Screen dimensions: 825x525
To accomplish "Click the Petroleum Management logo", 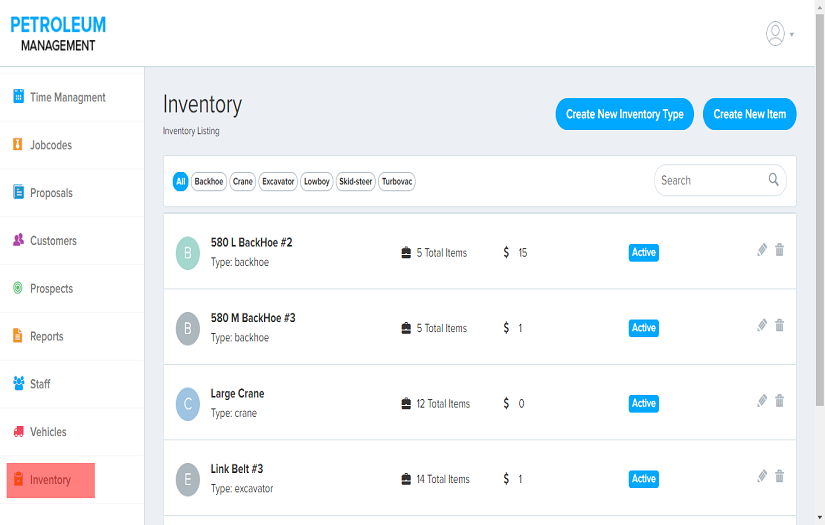I will [58, 33].
